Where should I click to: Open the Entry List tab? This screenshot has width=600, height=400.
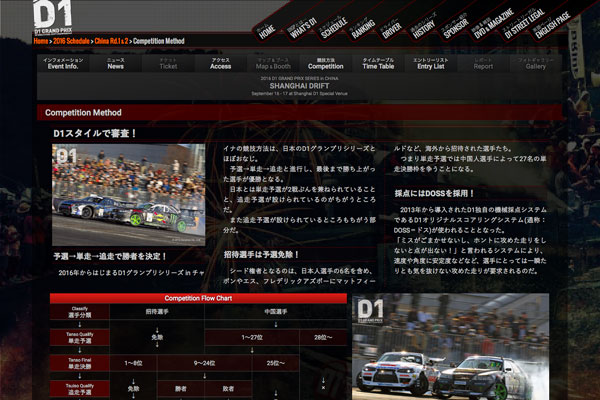[x=431, y=64]
